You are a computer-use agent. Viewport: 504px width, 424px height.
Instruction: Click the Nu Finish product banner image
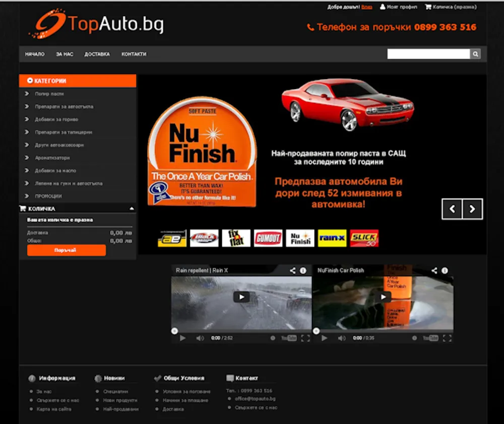[202, 151]
